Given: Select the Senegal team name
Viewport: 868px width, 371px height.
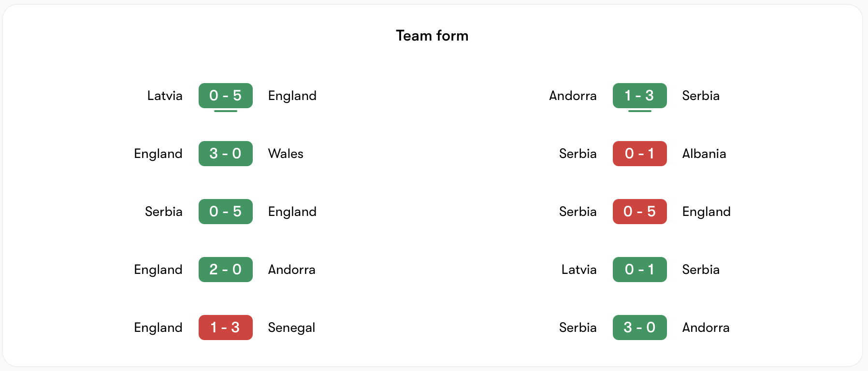Looking at the screenshot, I should pos(291,328).
